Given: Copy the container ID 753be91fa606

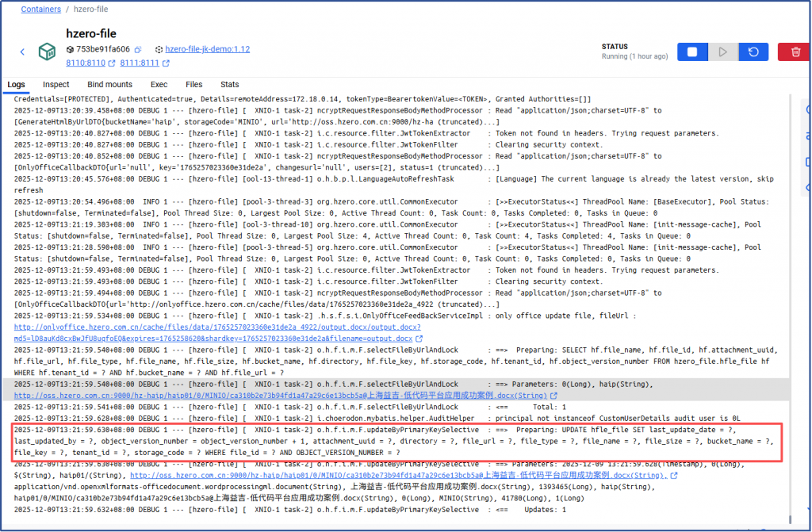Looking at the screenshot, I should tap(137, 49).
